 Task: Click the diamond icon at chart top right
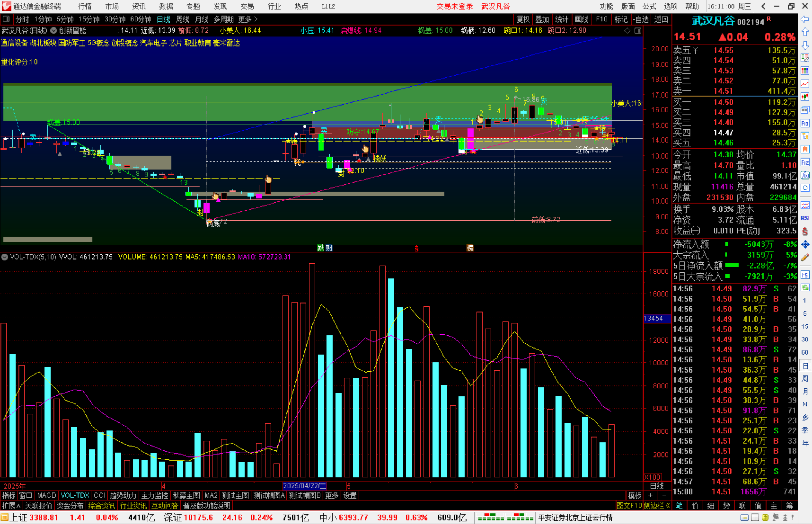point(627,31)
